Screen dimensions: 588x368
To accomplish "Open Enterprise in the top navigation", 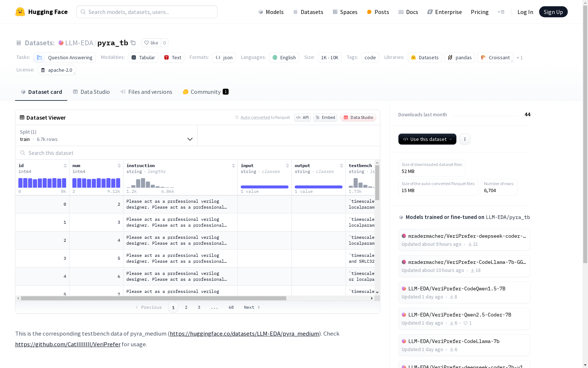I will 444,12.
